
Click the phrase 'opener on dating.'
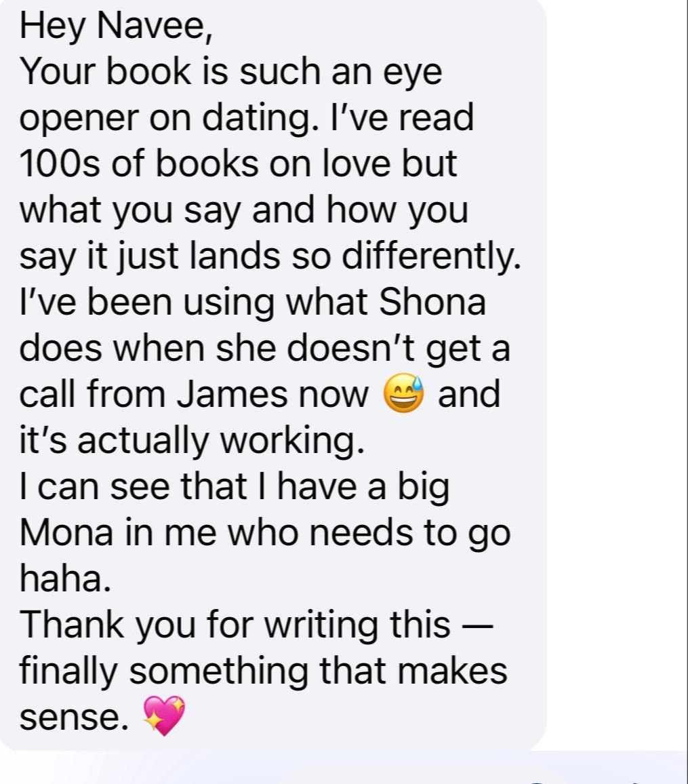169,118
